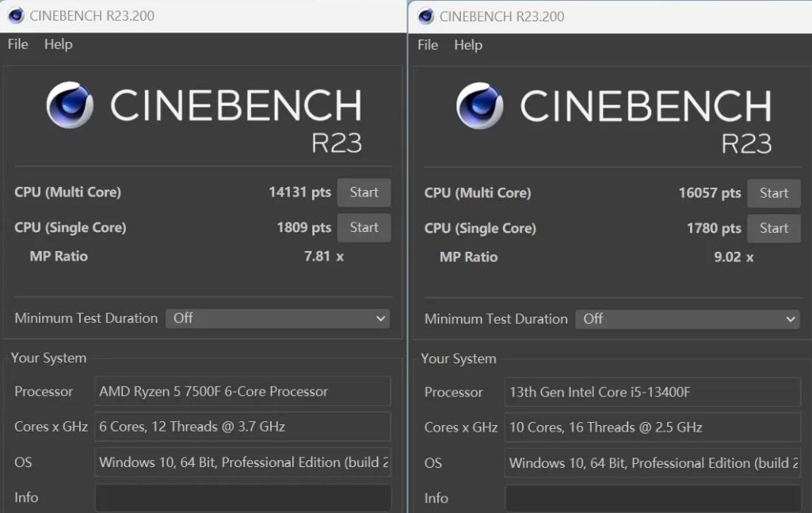Start the Single Core test beside 1809 pts
812x513 pixels.
click(364, 228)
